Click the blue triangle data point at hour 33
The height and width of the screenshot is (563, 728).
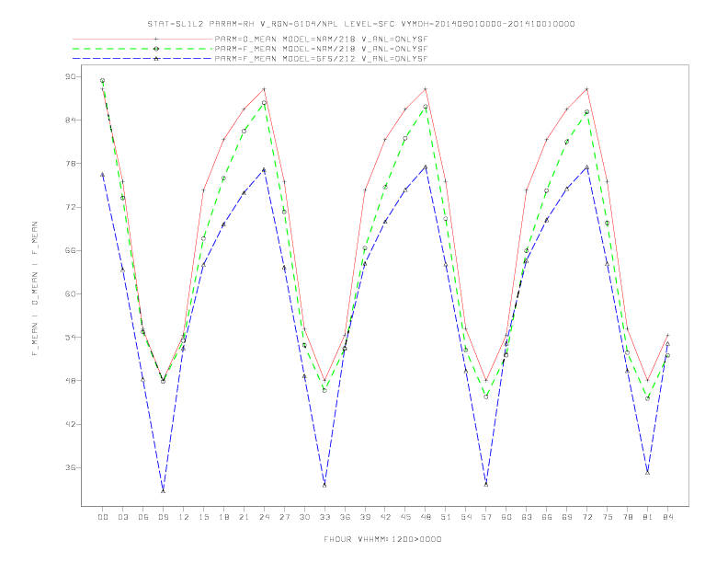[x=324, y=485]
